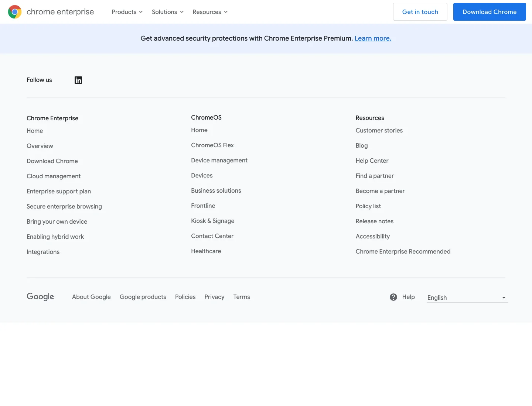Open Download Chrome footer link
The height and width of the screenshot is (406, 532).
[x=52, y=161]
